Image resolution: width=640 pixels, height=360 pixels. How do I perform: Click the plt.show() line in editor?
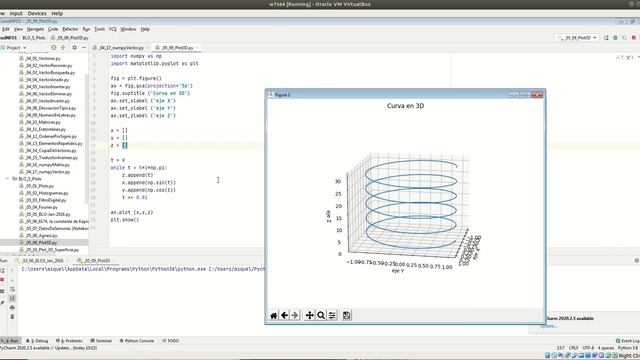(125, 220)
